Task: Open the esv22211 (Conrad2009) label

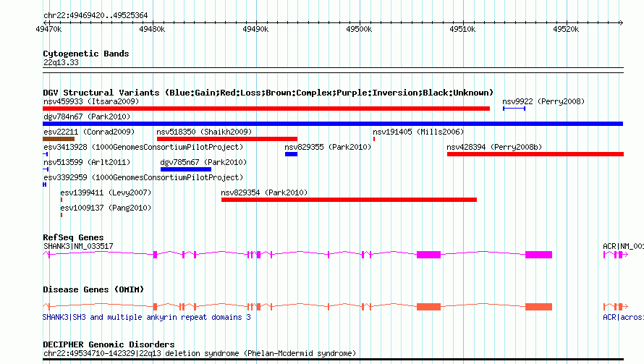Action: (x=89, y=132)
